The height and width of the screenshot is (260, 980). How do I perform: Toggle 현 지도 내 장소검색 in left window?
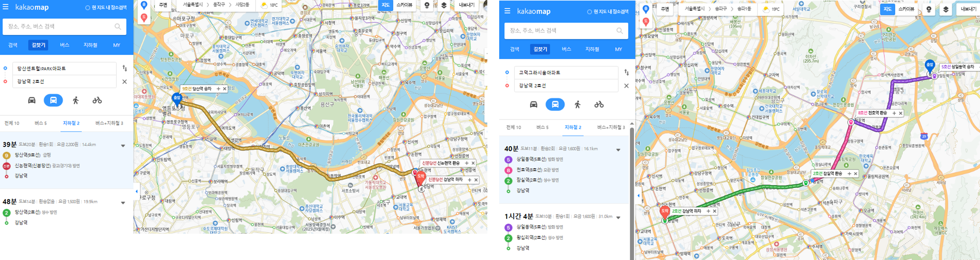point(106,8)
